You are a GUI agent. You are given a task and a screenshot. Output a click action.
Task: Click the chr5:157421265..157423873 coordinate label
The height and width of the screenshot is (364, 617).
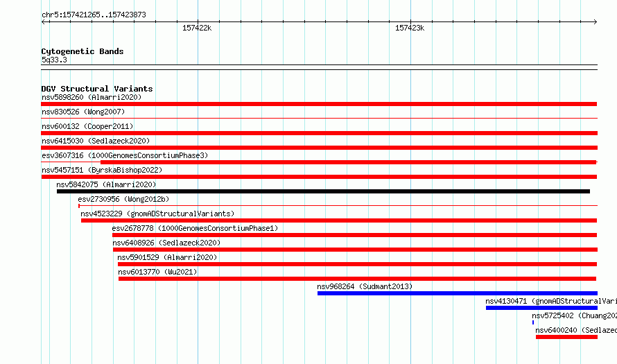[94, 15]
